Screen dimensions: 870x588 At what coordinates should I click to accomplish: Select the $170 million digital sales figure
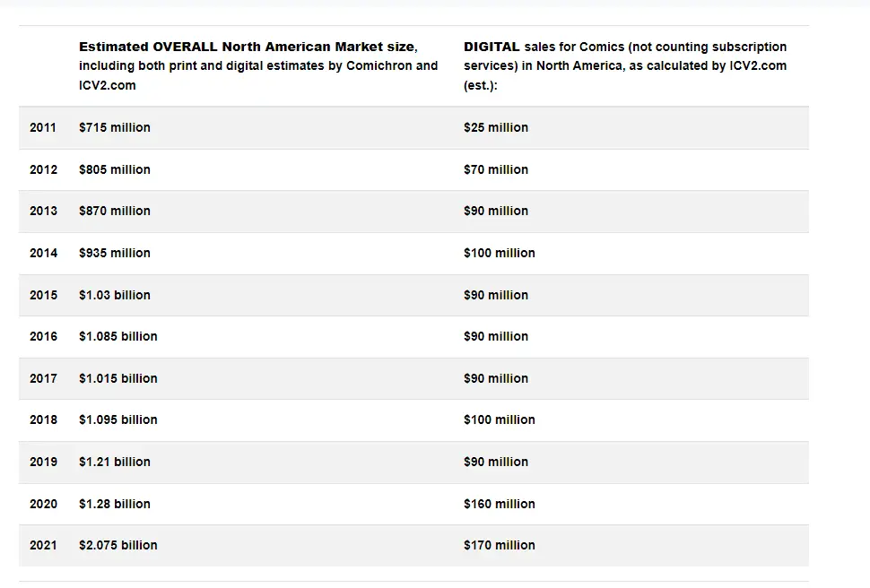tap(500, 545)
